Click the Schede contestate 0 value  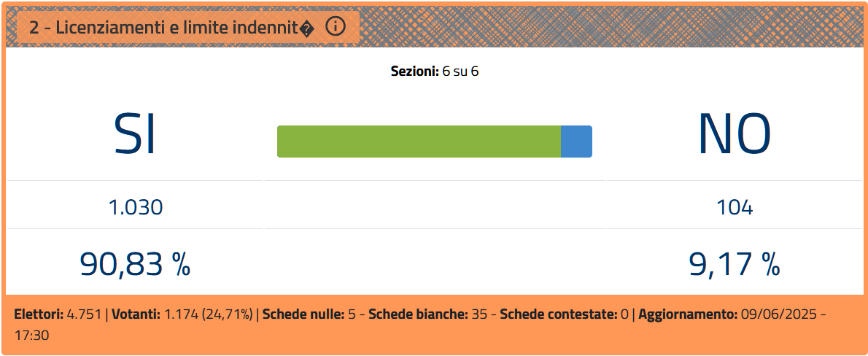point(624,314)
